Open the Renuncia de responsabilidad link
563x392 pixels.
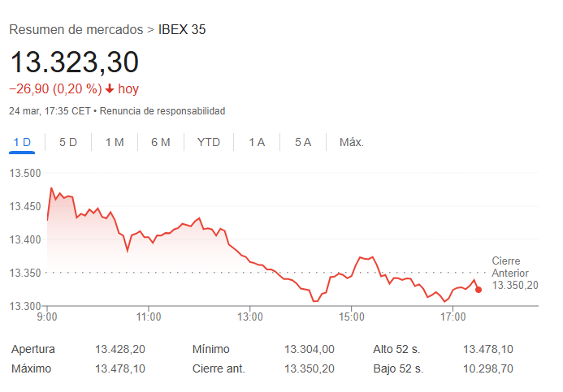tap(162, 110)
